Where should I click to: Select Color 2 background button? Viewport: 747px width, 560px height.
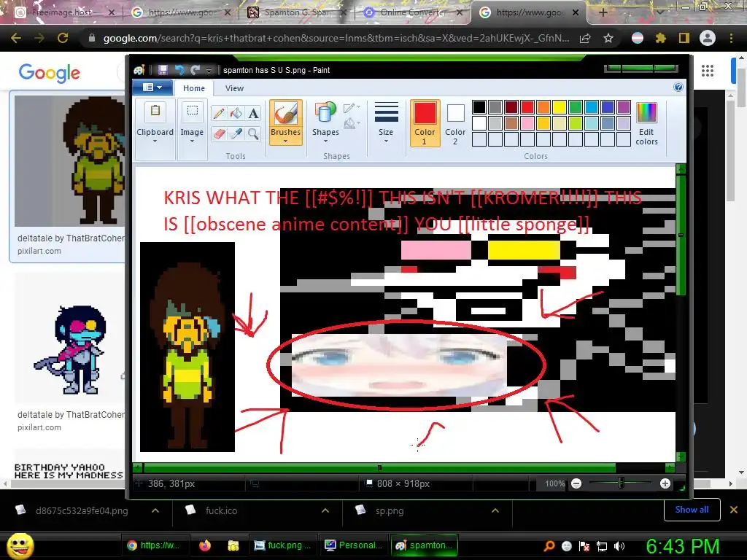pyautogui.click(x=455, y=122)
